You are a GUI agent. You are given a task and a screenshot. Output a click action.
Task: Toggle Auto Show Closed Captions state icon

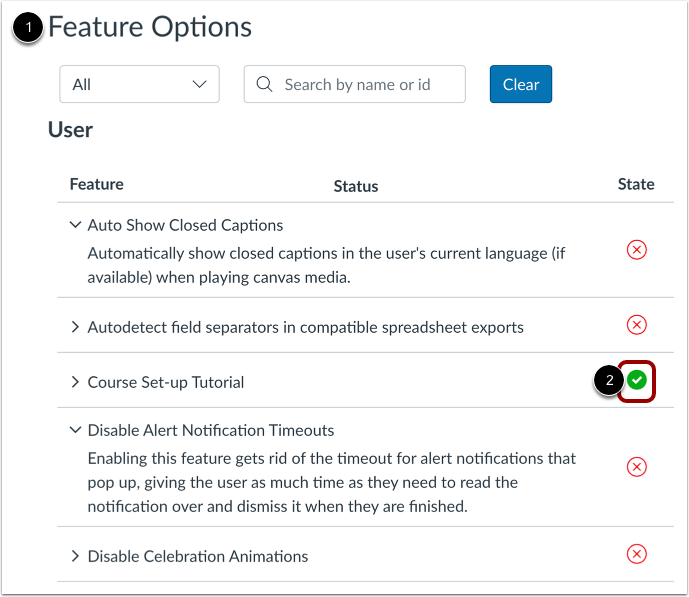636,250
